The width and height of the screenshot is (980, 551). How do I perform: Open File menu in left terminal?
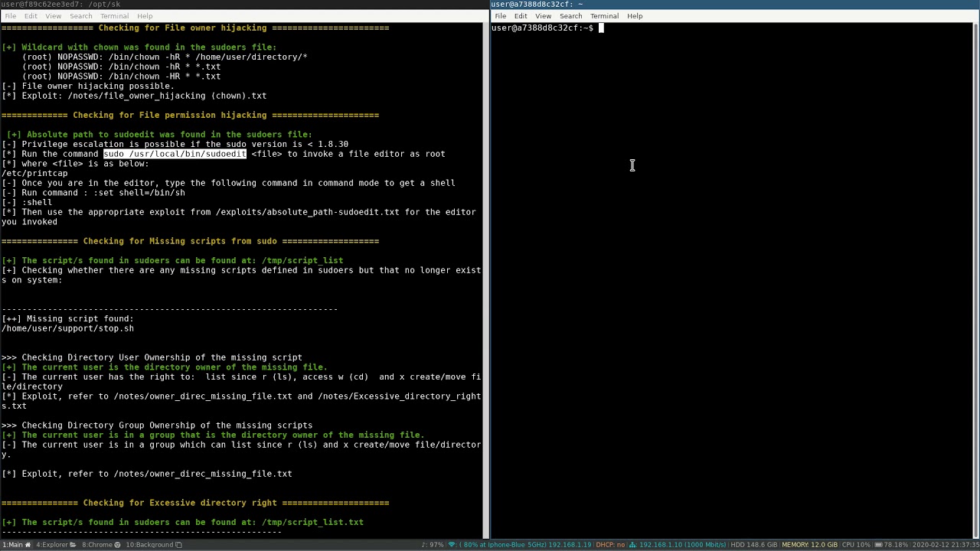coord(11,15)
